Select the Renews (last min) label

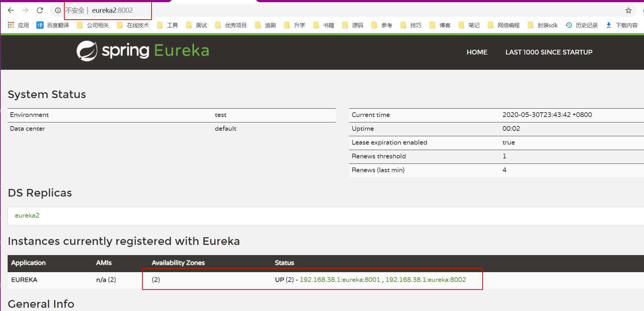[378, 170]
